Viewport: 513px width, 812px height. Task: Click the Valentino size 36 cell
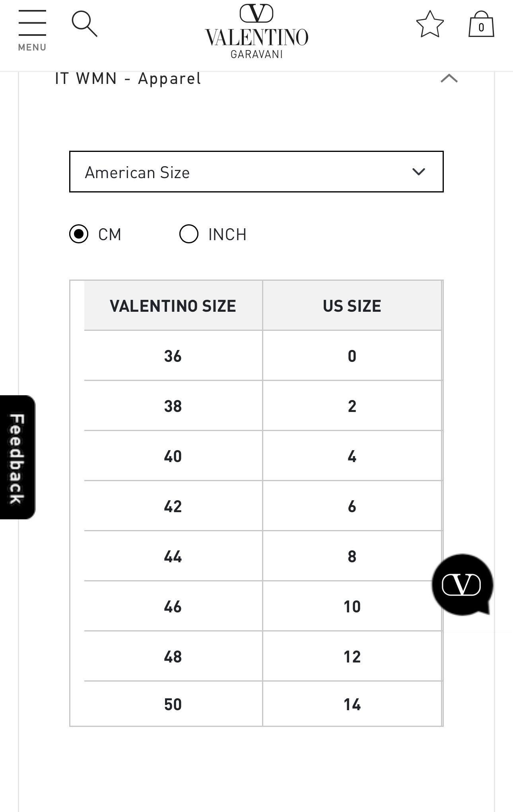(x=173, y=355)
